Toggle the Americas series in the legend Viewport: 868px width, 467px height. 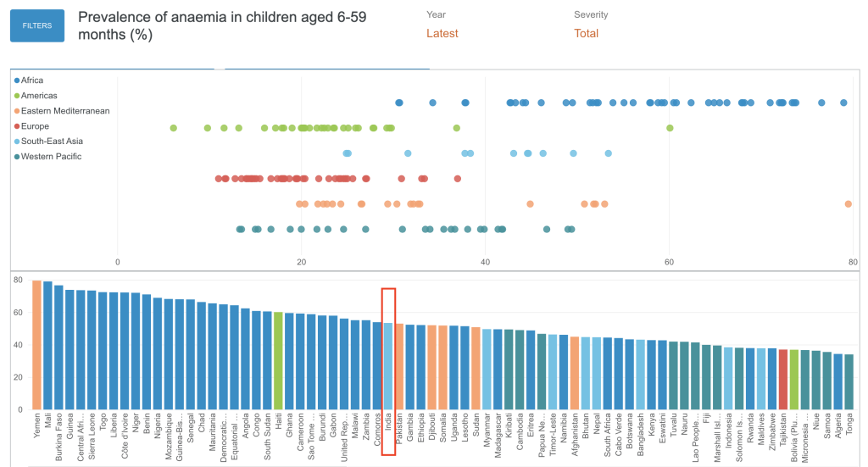pyautogui.click(x=39, y=96)
